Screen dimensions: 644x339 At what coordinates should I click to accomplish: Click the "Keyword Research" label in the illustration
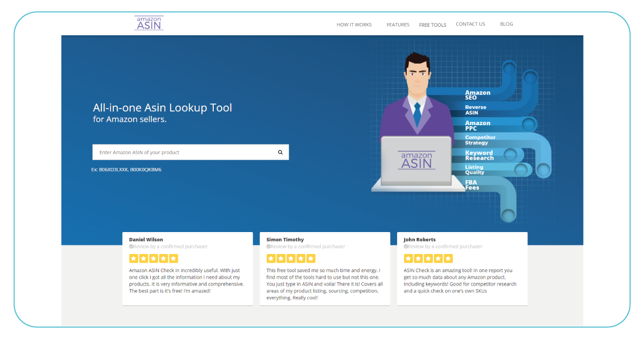479,156
